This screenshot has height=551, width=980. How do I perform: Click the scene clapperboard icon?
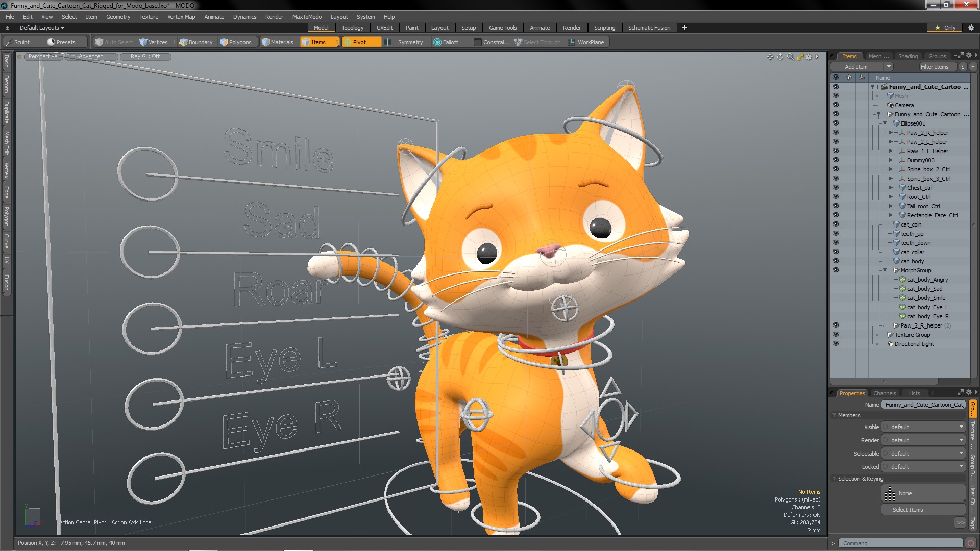pyautogui.click(x=885, y=87)
